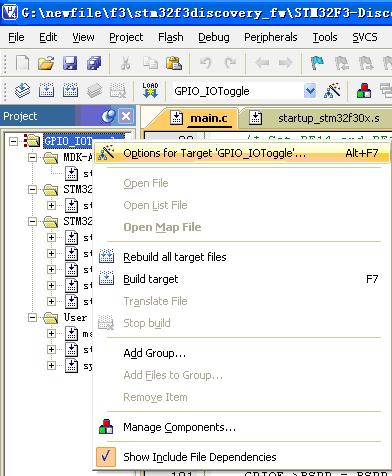Open the SVCS menu
The image size is (392, 476).
pyautogui.click(x=365, y=37)
